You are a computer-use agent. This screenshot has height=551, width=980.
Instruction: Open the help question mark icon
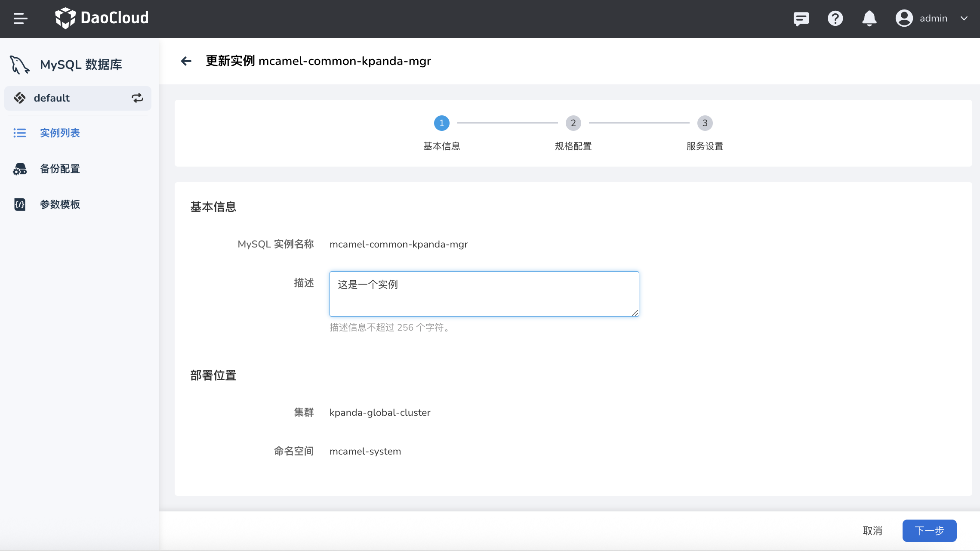coord(835,19)
